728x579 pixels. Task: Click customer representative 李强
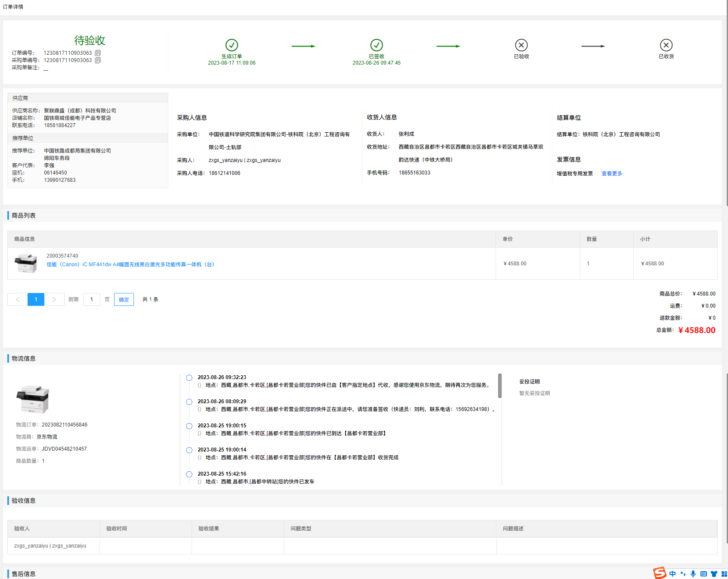[49, 165]
